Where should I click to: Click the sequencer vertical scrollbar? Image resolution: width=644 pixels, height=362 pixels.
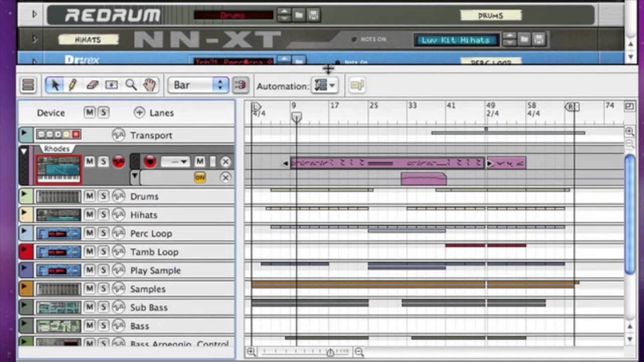pyautogui.click(x=630, y=215)
